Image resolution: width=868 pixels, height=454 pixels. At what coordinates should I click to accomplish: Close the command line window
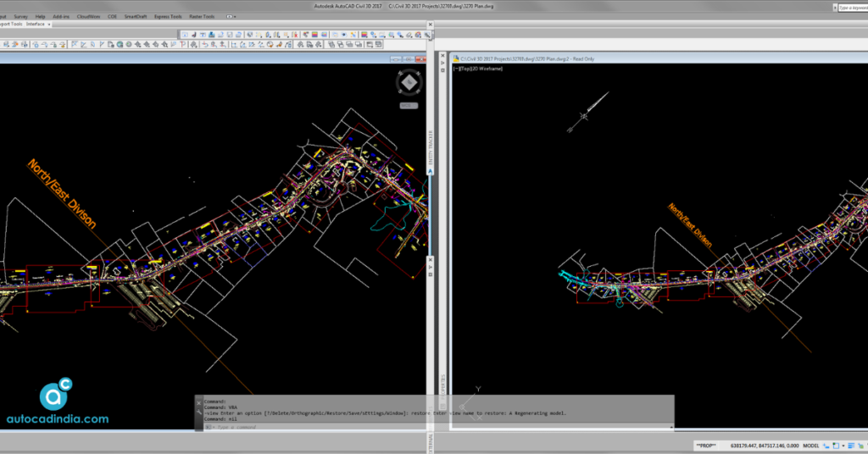[199, 403]
